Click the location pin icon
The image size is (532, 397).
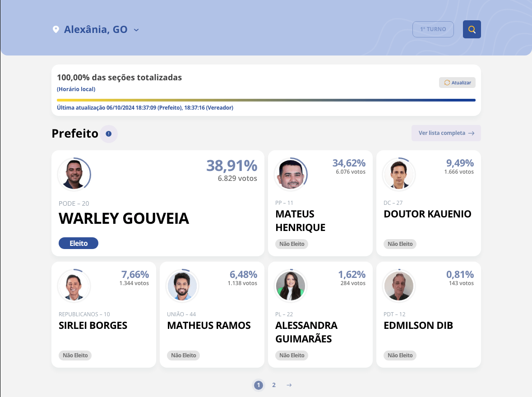(56, 30)
